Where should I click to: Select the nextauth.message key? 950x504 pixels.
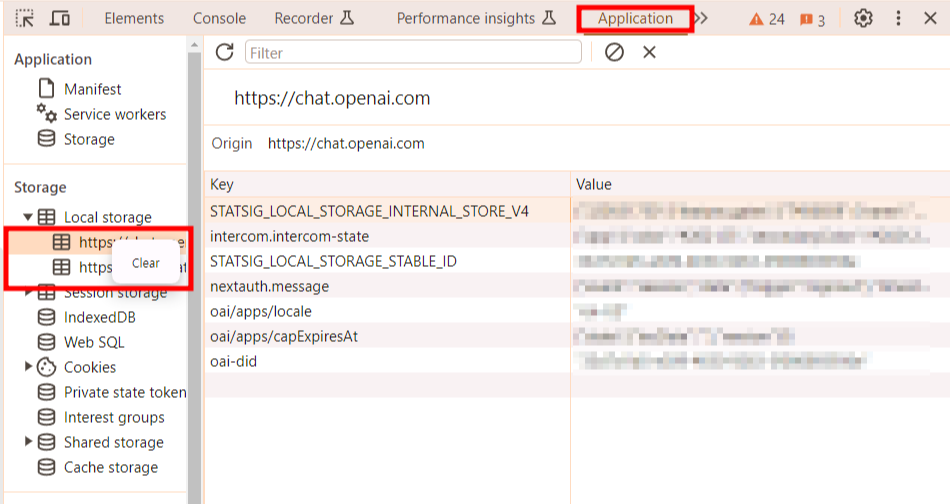pyautogui.click(x=270, y=286)
